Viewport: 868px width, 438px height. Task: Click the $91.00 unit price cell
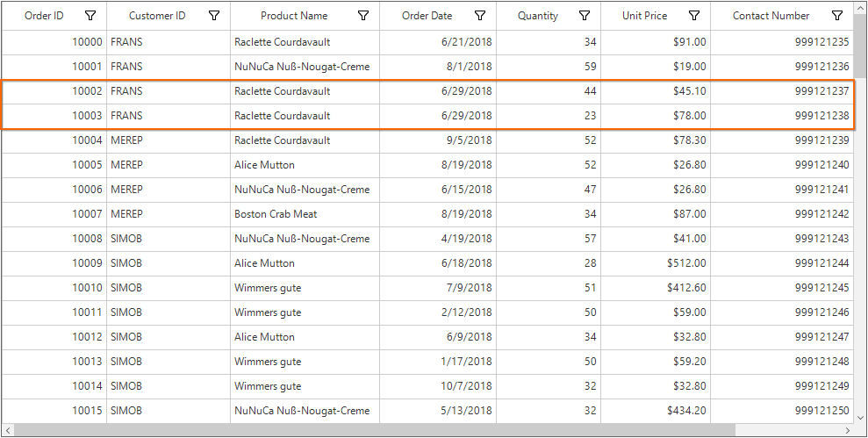click(x=656, y=42)
